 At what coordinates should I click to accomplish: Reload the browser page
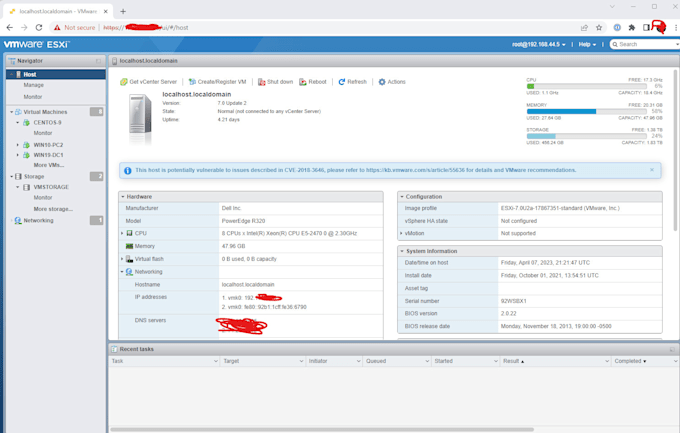(39, 27)
